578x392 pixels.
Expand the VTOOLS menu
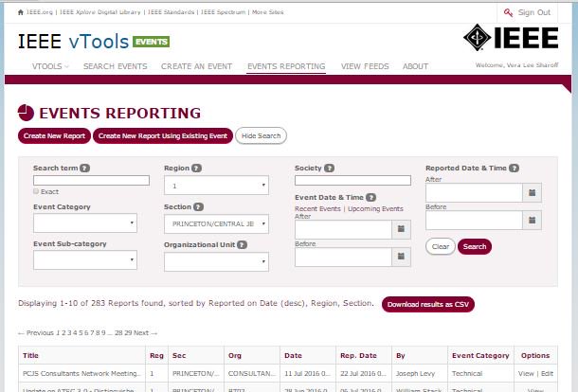point(50,66)
